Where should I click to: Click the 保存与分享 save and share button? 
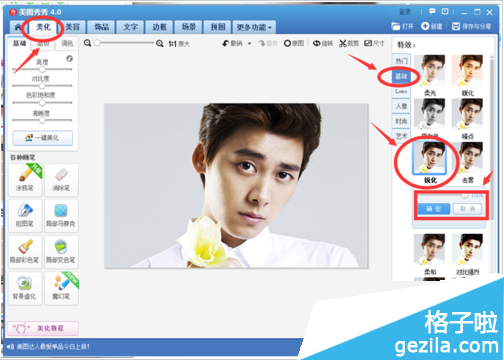pos(471,26)
